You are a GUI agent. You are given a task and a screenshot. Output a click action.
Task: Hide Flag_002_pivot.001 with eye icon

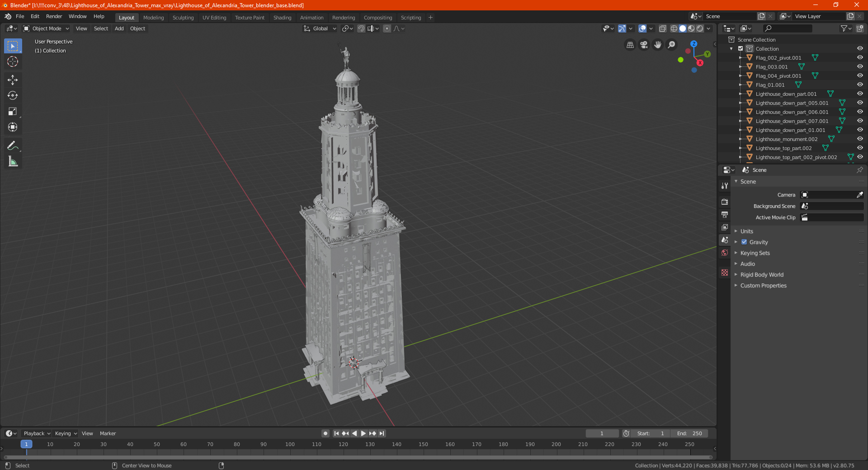coord(860,57)
